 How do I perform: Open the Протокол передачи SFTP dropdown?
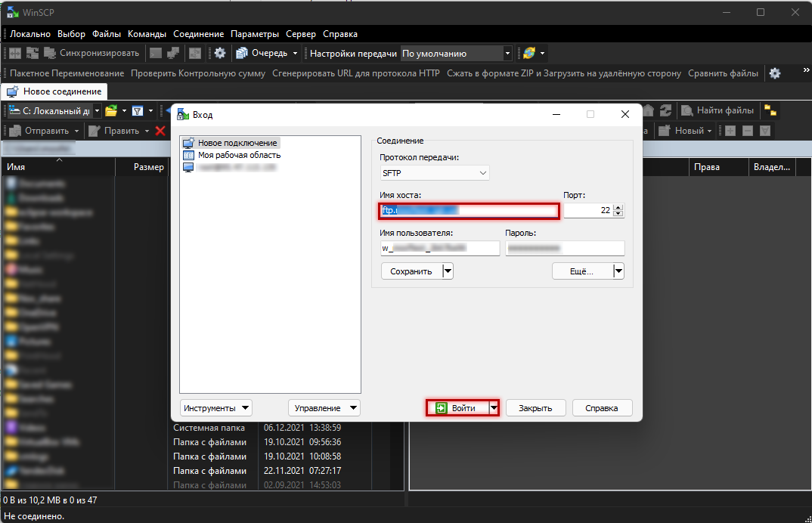435,173
